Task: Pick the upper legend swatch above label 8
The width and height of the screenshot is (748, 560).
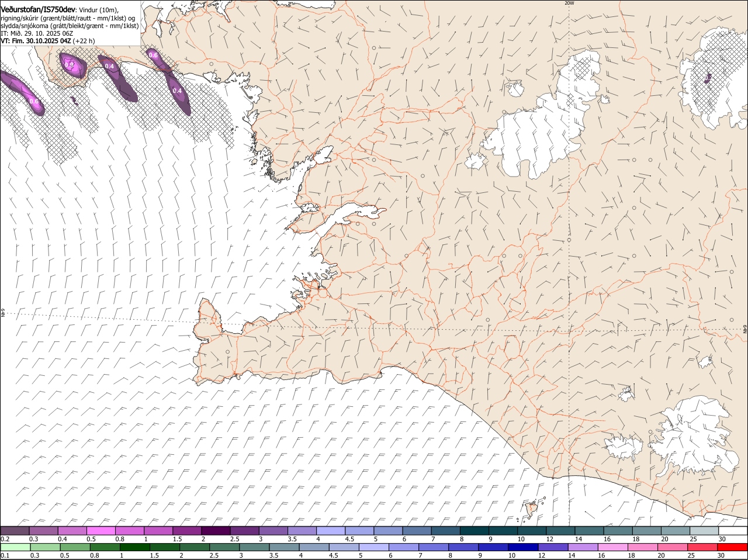Action: click(474, 530)
